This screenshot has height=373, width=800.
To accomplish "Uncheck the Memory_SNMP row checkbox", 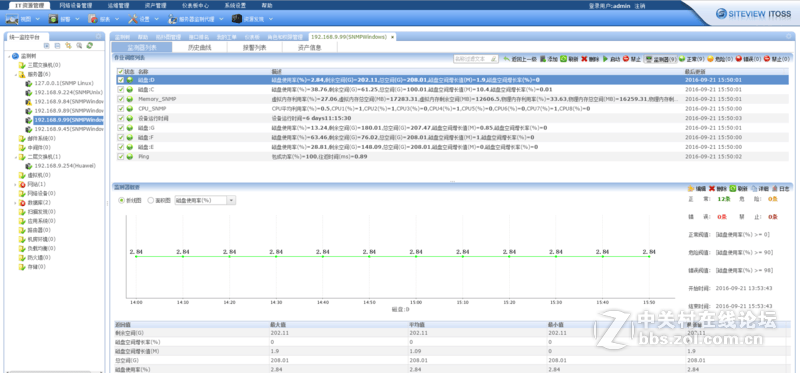I will click(x=120, y=99).
